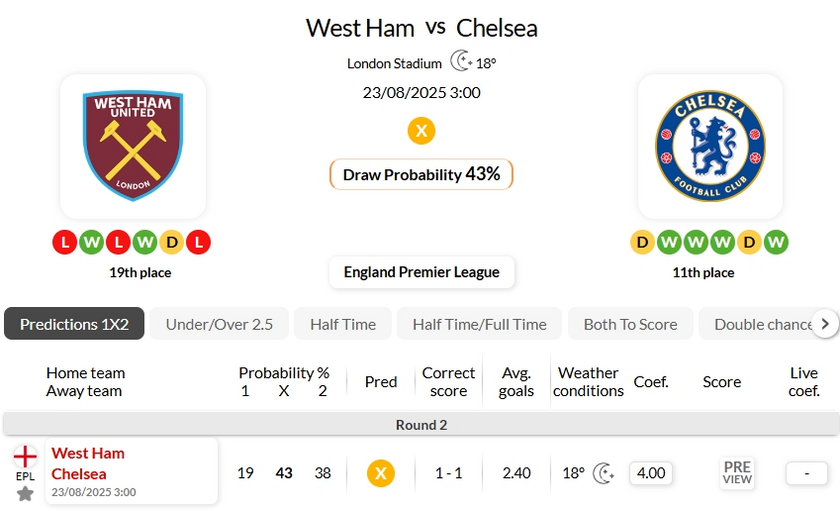This screenshot has width=840, height=511.
Task: Toggle the favorite star for this match
Action: (x=25, y=493)
